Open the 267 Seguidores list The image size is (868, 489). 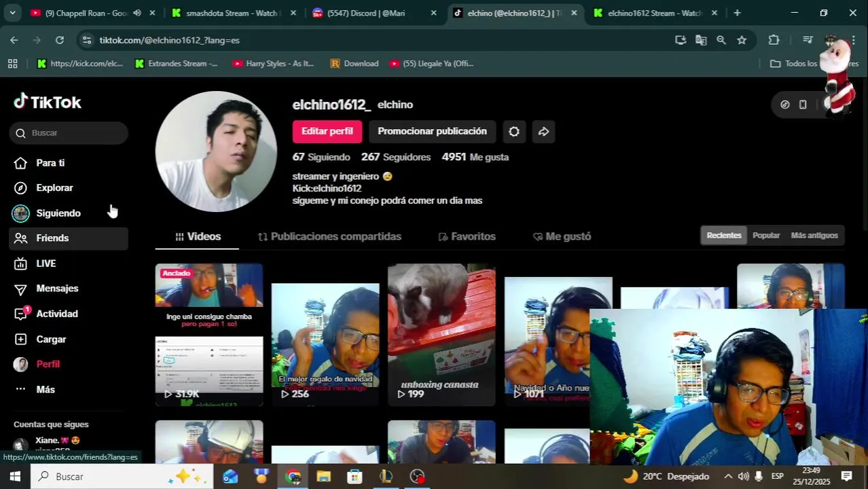pos(396,157)
